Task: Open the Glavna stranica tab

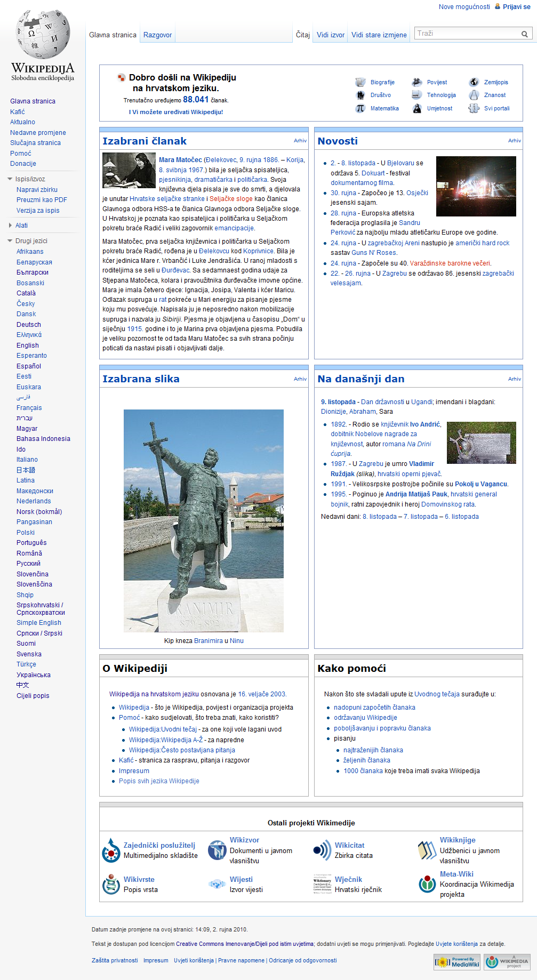Action: (113, 35)
